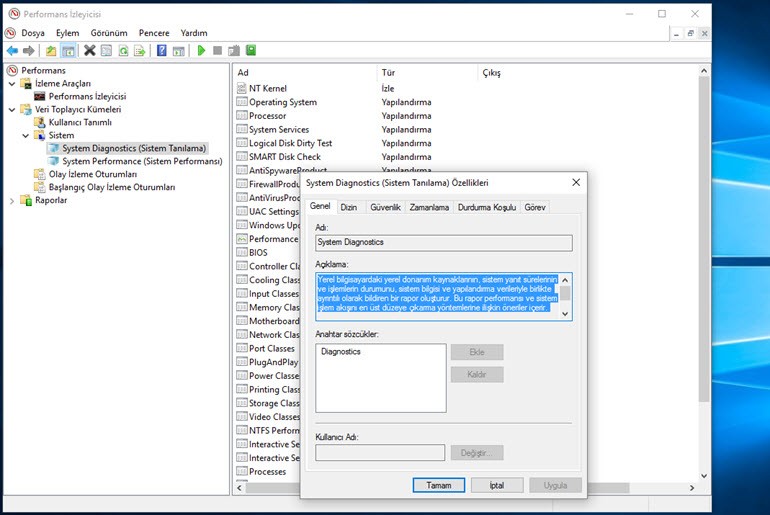Click the Tamam button

[438, 485]
